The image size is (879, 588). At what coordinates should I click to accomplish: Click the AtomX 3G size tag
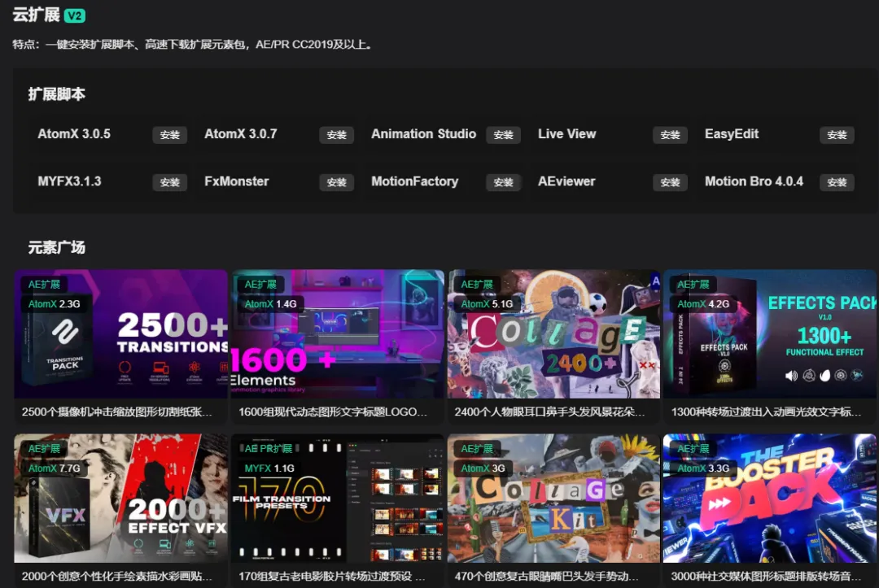pos(483,468)
